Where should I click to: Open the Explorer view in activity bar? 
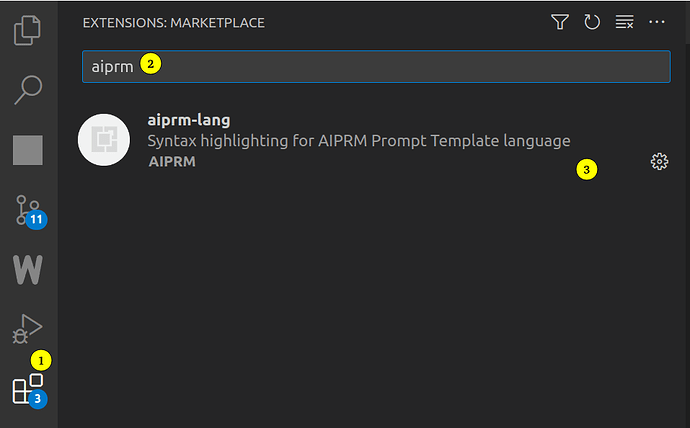(28, 30)
